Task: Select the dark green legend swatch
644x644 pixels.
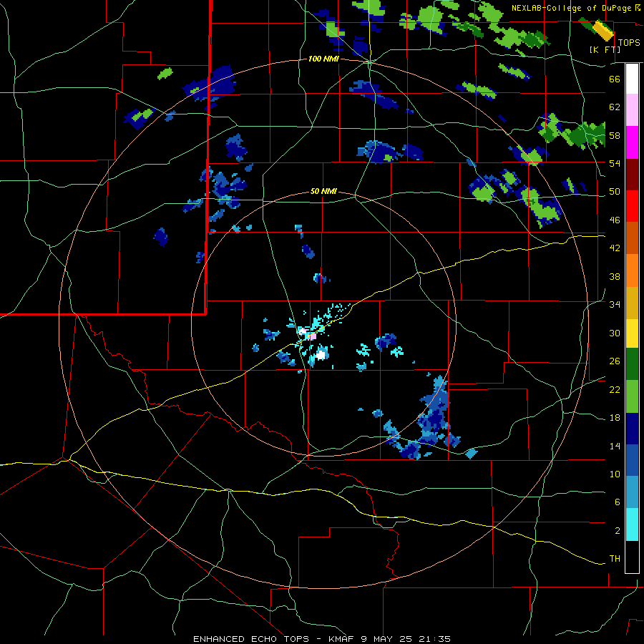Action: click(x=632, y=364)
